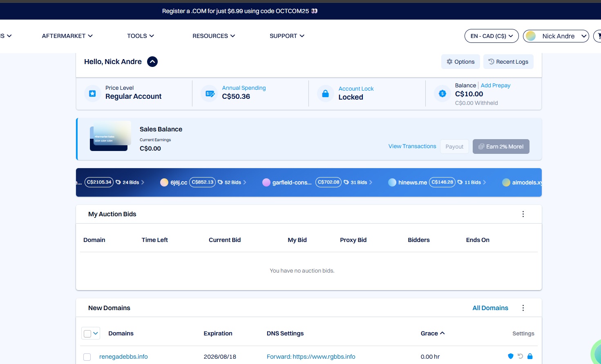Click the Recent Logs button

click(508, 62)
